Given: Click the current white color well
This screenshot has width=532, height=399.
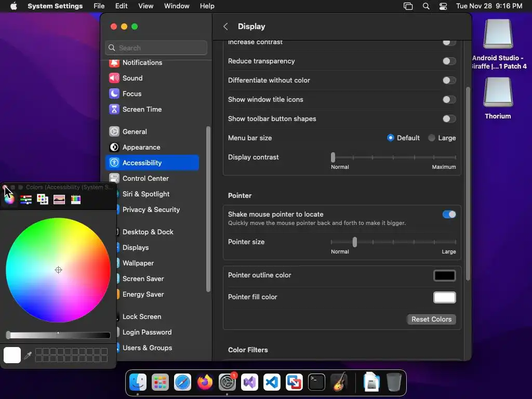Looking at the screenshot, I should coord(12,355).
